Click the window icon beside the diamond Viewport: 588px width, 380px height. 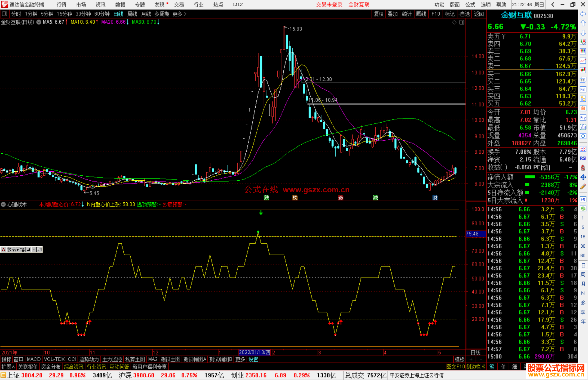tap(462, 22)
